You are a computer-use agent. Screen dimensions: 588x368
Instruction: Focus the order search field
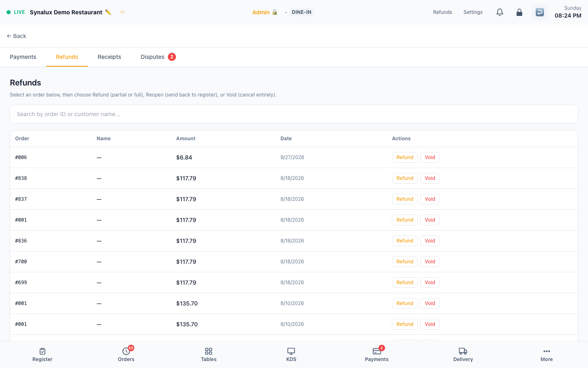[x=294, y=114]
